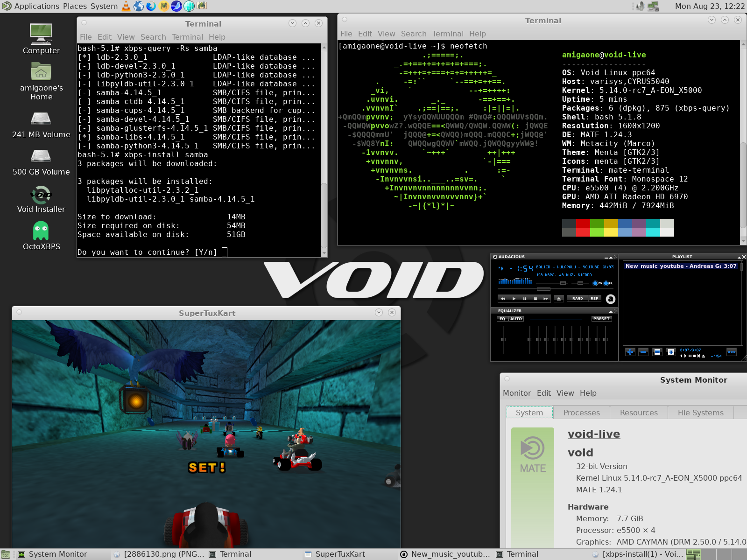This screenshot has width=747, height=560.
Task: Click the misc (down arrow) playlist button
Action: pos(671,352)
